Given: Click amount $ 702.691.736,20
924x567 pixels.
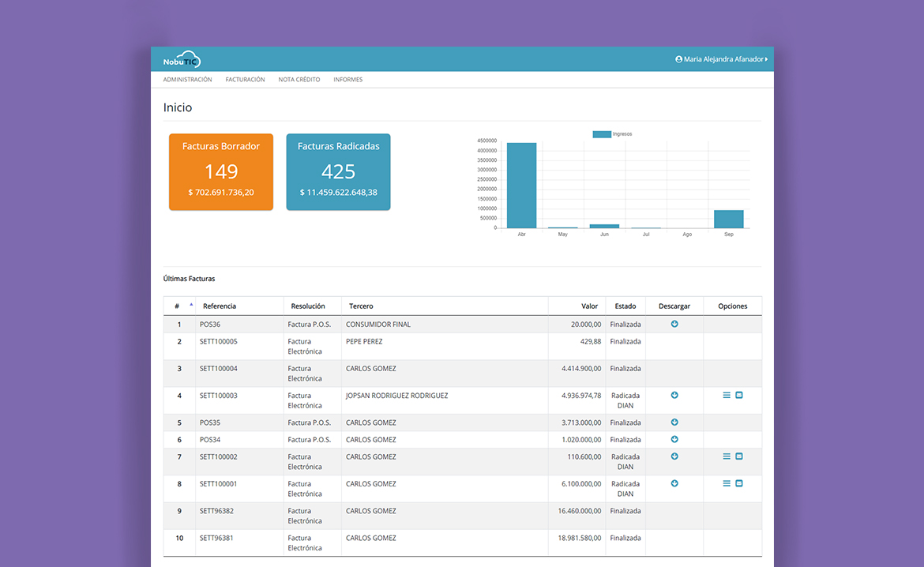Looking at the screenshot, I should [221, 193].
